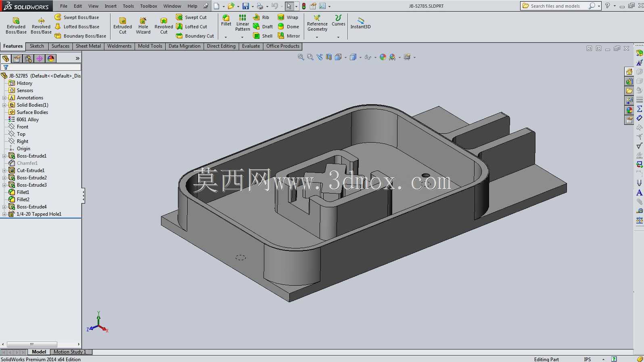Select the Draft feature tool
This screenshot has height=362, width=644.
(263, 27)
